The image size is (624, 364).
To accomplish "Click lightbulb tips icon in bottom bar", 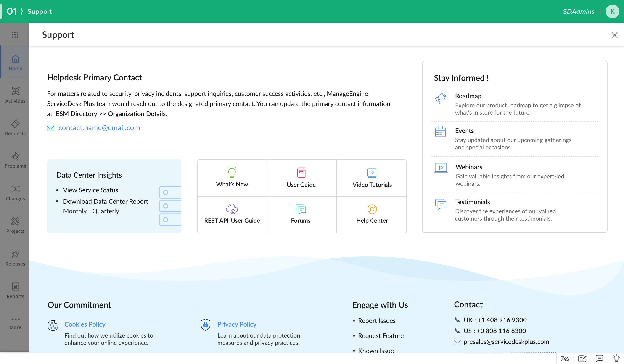I will tap(616, 358).
